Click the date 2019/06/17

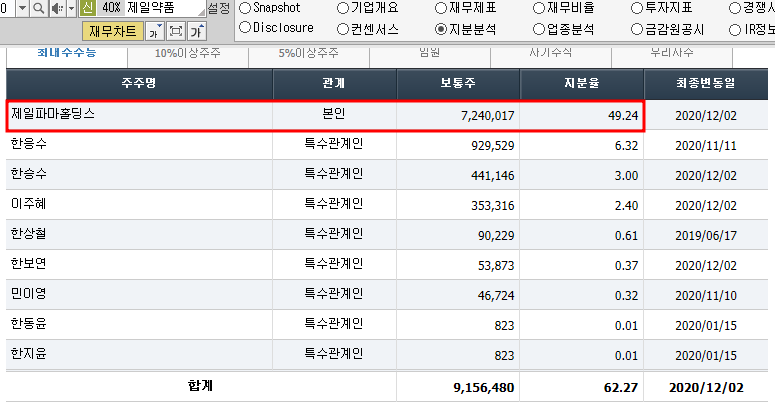(x=706, y=236)
